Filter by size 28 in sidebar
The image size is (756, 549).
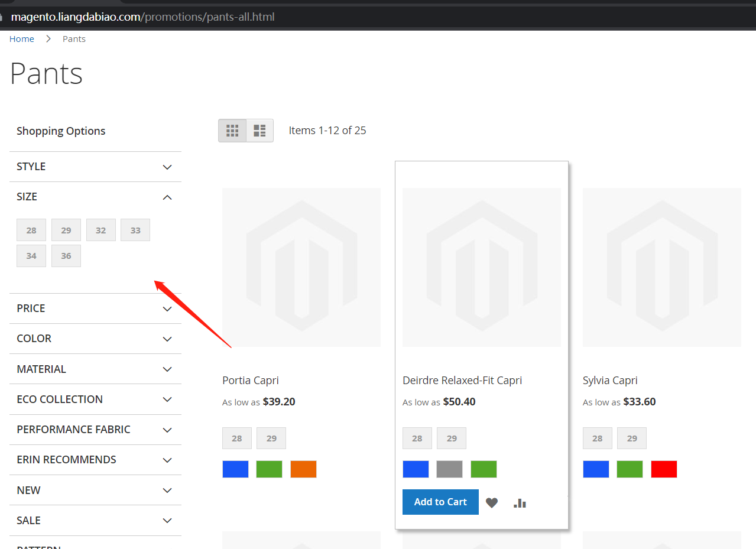(31, 230)
